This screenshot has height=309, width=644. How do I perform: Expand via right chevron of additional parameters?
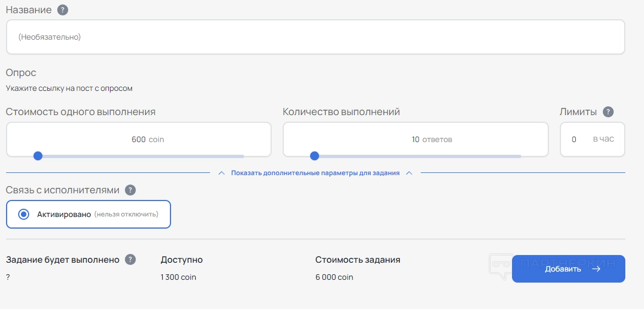click(409, 173)
